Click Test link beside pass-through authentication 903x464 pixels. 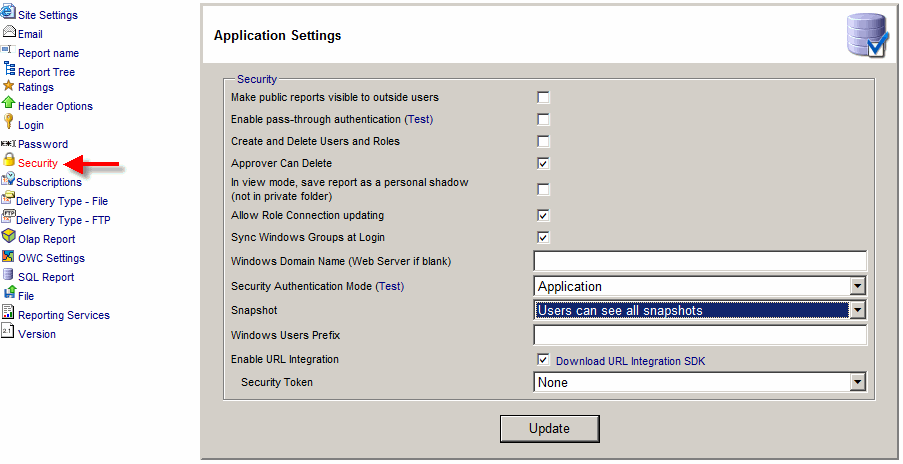click(419, 119)
